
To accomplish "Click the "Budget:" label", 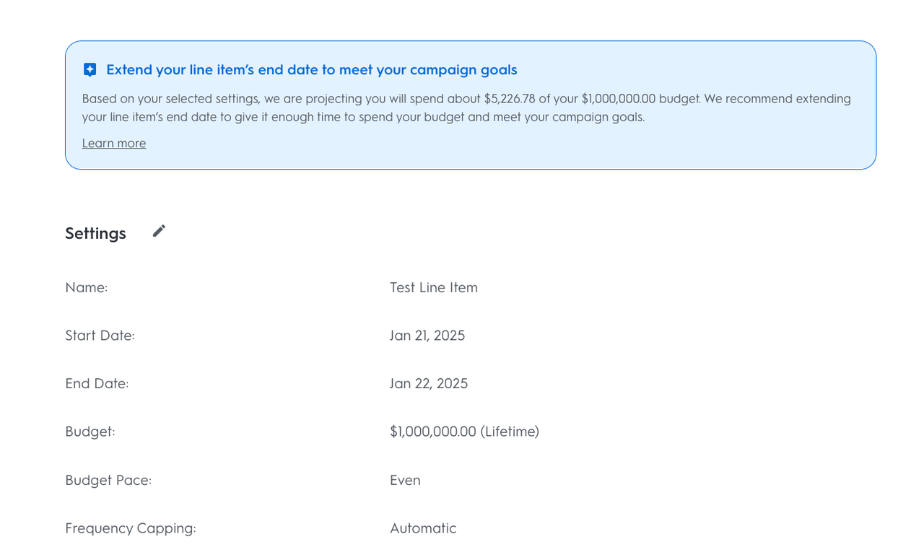I will click(90, 432).
